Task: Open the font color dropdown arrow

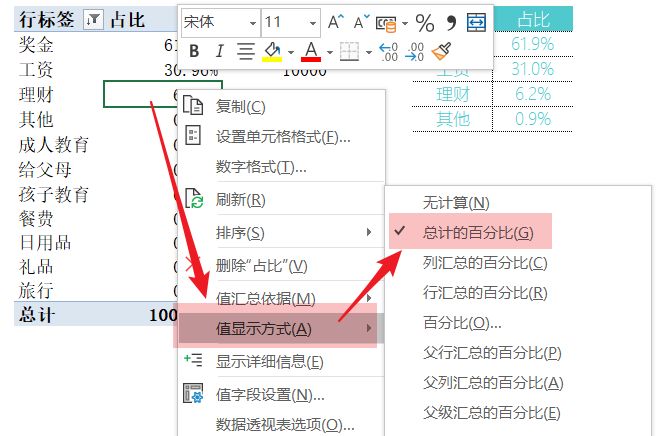Action: coord(330,52)
